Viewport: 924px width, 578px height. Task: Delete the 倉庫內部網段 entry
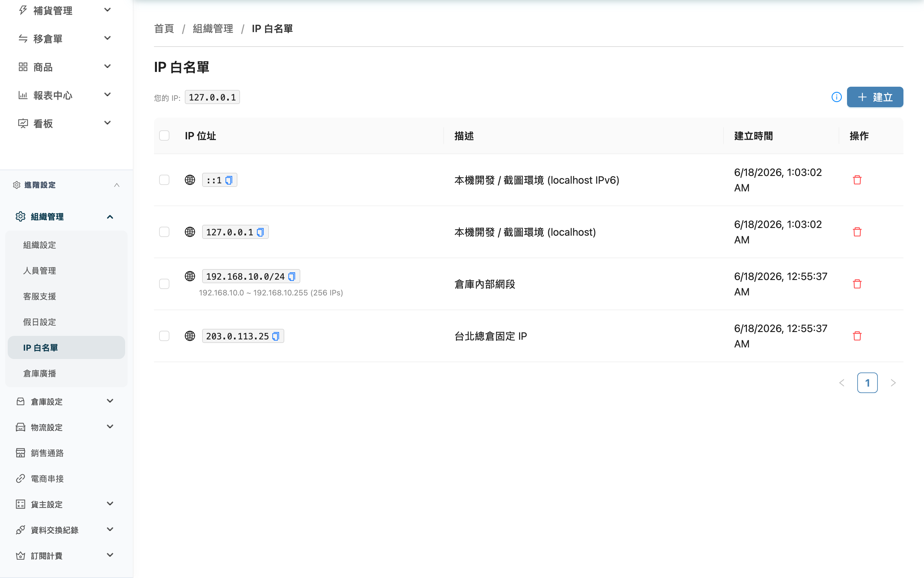[857, 284]
